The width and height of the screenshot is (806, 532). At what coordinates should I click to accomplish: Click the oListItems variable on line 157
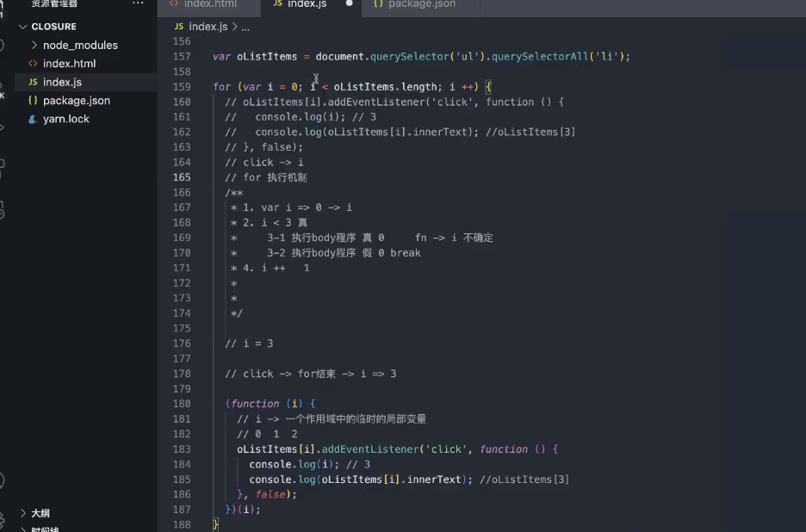pos(267,57)
